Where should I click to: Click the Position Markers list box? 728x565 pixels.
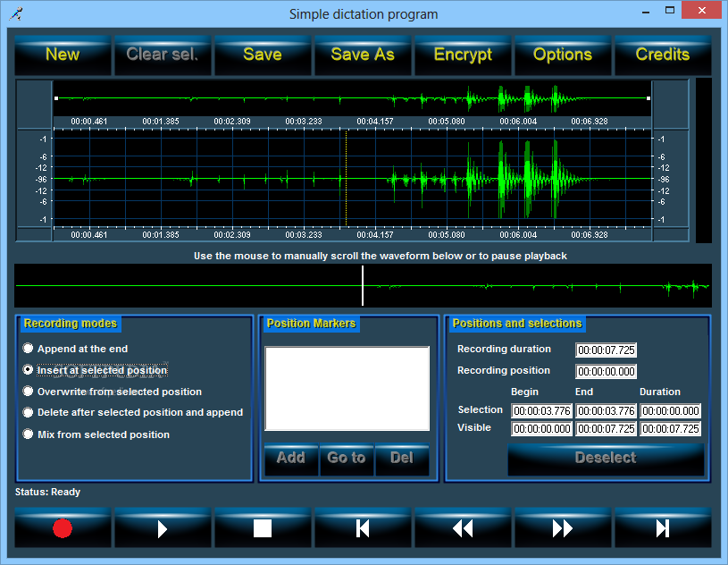pyautogui.click(x=347, y=389)
